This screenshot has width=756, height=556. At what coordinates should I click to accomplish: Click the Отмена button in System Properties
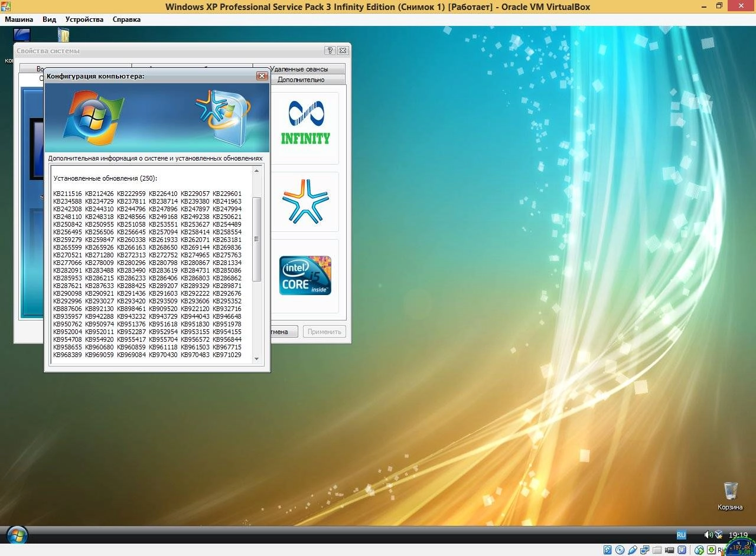[x=283, y=332]
